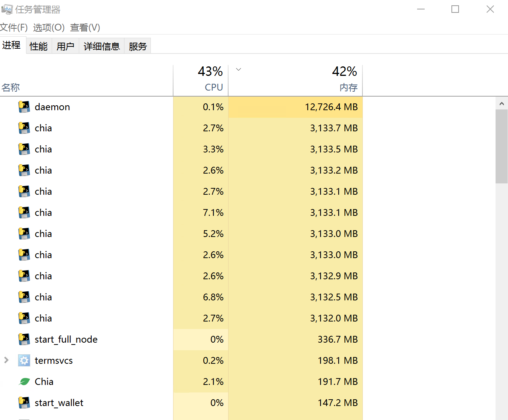Click the 336.7 MB memory value

(338, 340)
